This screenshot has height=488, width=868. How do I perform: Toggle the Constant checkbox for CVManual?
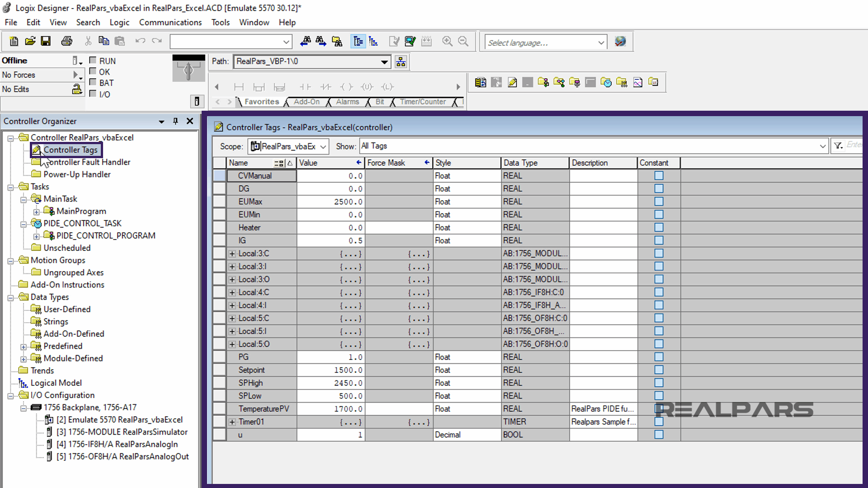[x=659, y=176]
